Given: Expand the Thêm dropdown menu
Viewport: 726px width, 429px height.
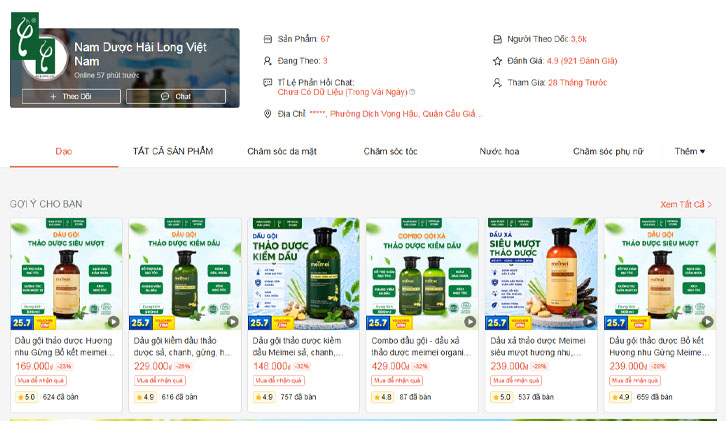Looking at the screenshot, I should pyautogui.click(x=689, y=151).
